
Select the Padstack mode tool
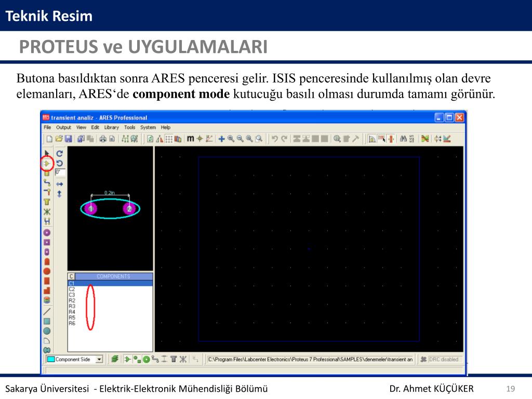tap(47, 300)
